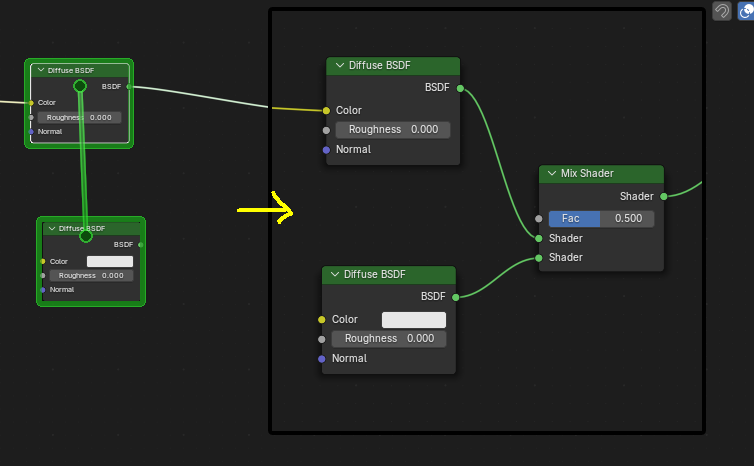Collapse the top large Diffuse BSDF node

click(339, 66)
